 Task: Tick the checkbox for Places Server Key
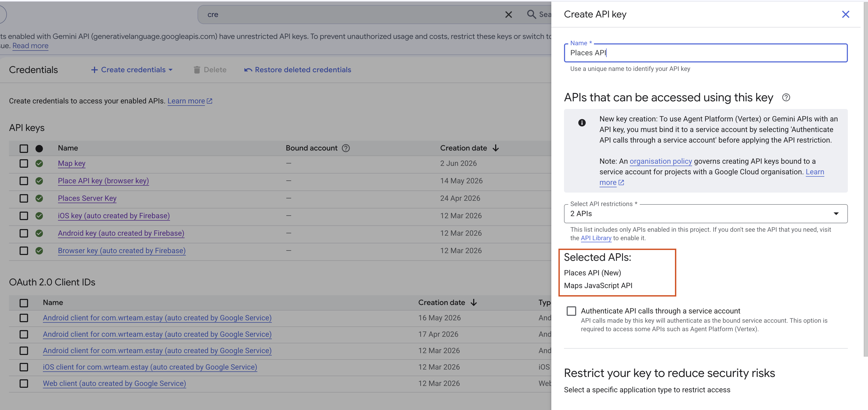point(24,198)
